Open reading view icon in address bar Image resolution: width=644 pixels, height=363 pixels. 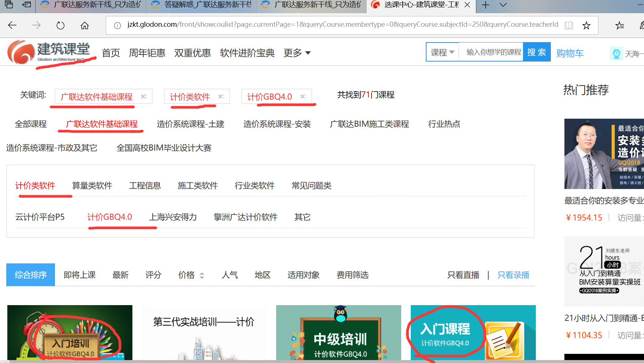point(569,25)
